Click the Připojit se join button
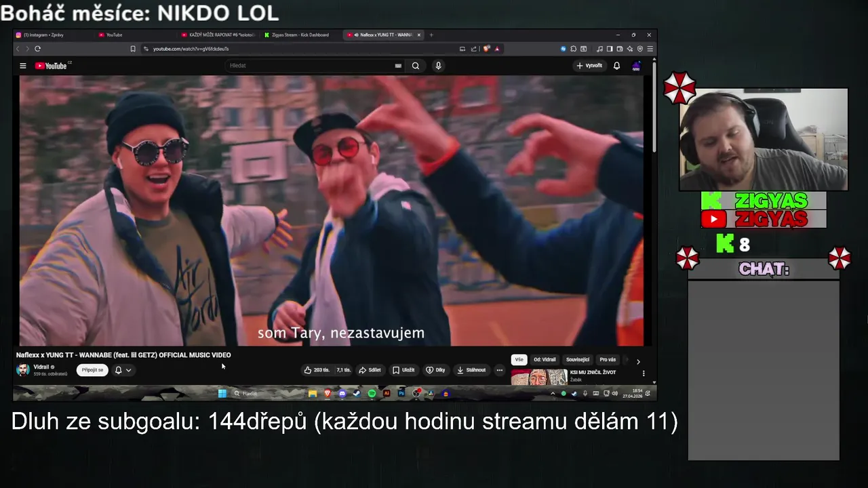 pyautogui.click(x=92, y=370)
